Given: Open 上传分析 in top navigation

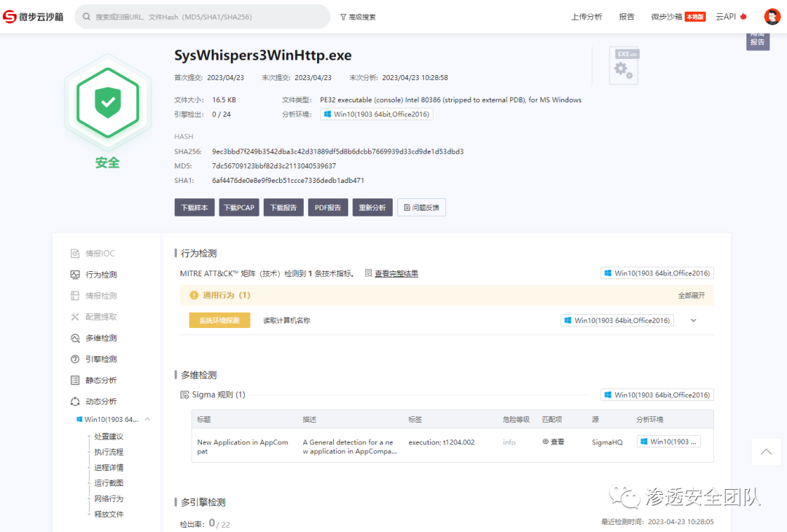Looking at the screenshot, I should [586, 17].
